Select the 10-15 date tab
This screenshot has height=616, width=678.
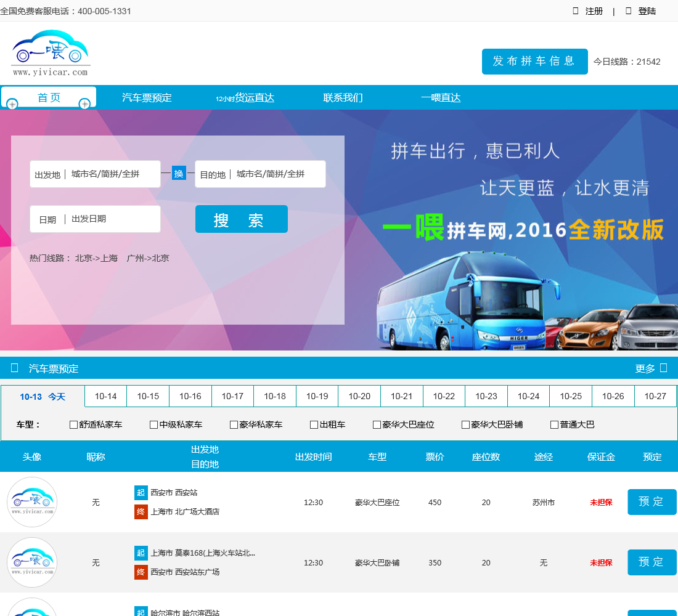point(148,396)
